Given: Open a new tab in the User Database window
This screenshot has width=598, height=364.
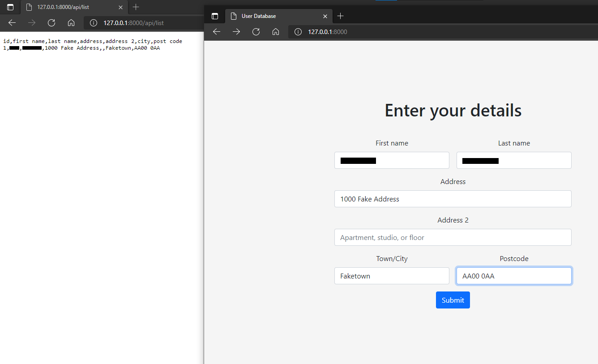Looking at the screenshot, I should pyautogui.click(x=340, y=16).
